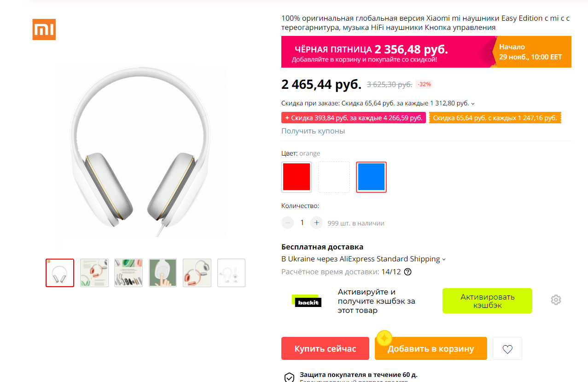Open the hand-touching-earcup thumbnail
The height and width of the screenshot is (382, 588).
coord(163,273)
